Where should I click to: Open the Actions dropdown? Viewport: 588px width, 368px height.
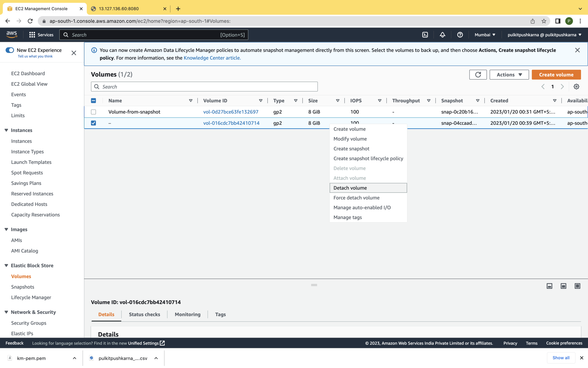pyautogui.click(x=509, y=74)
